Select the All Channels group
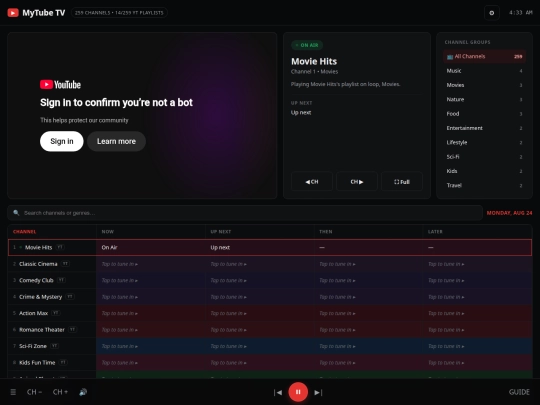 [x=484, y=56]
